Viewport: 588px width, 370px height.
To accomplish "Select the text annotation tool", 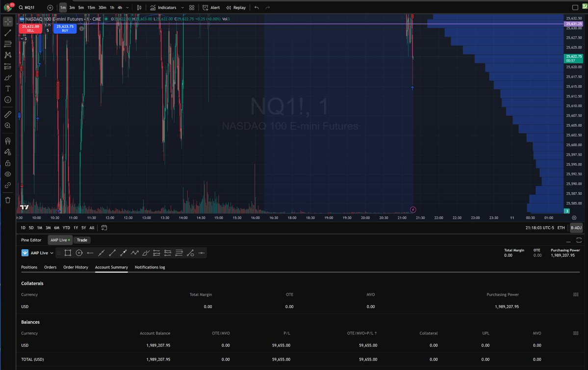I will [8, 88].
